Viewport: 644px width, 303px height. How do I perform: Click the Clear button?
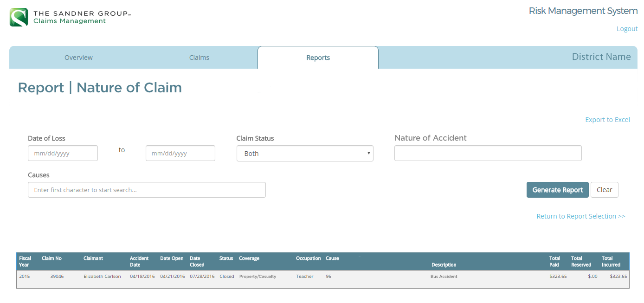(x=604, y=190)
